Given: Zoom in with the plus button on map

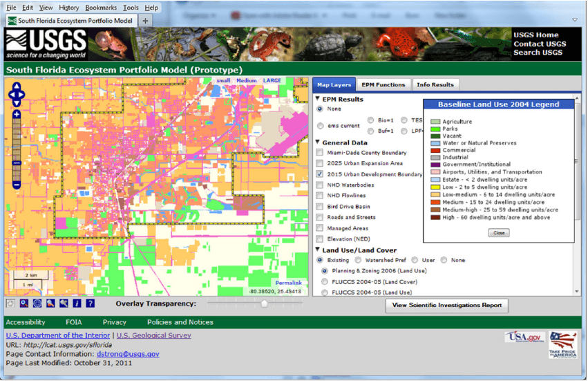Looking at the screenshot, I should coord(17,114).
